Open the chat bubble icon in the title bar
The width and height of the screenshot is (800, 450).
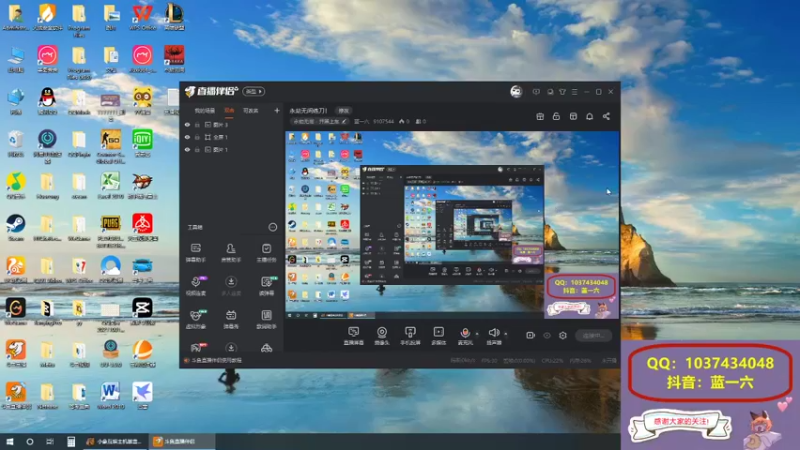(x=550, y=92)
